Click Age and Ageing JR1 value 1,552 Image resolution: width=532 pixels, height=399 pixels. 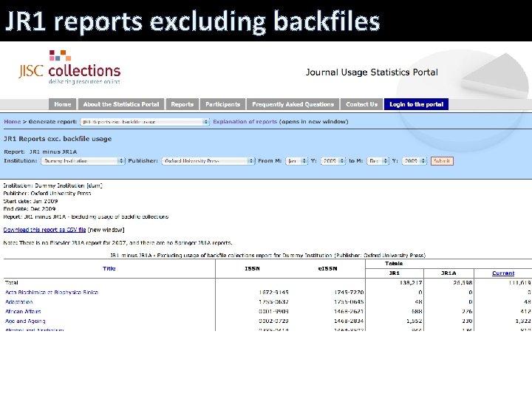(415, 321)
